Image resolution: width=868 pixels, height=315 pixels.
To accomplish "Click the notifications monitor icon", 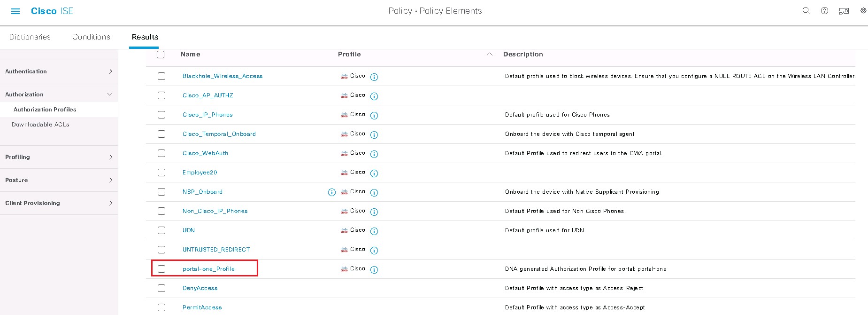I will coord(844,11).
